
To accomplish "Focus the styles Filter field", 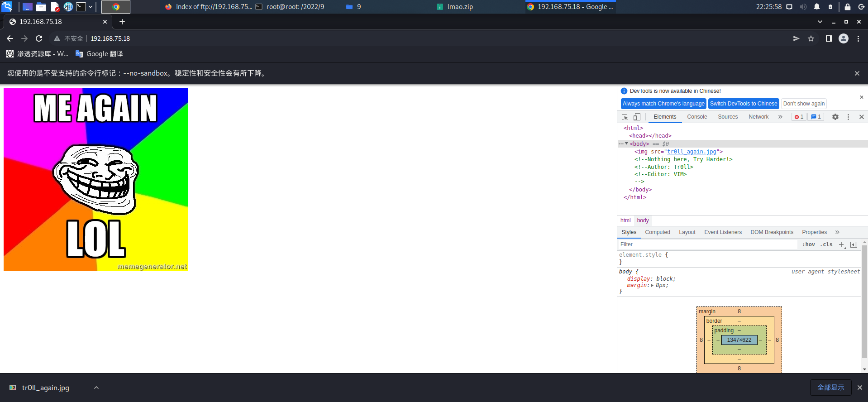I will (707, 244).
